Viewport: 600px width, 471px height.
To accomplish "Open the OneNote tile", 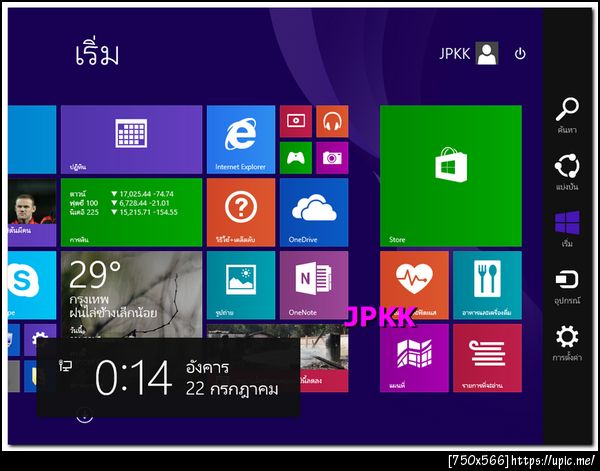I will (x=314, y=285).
